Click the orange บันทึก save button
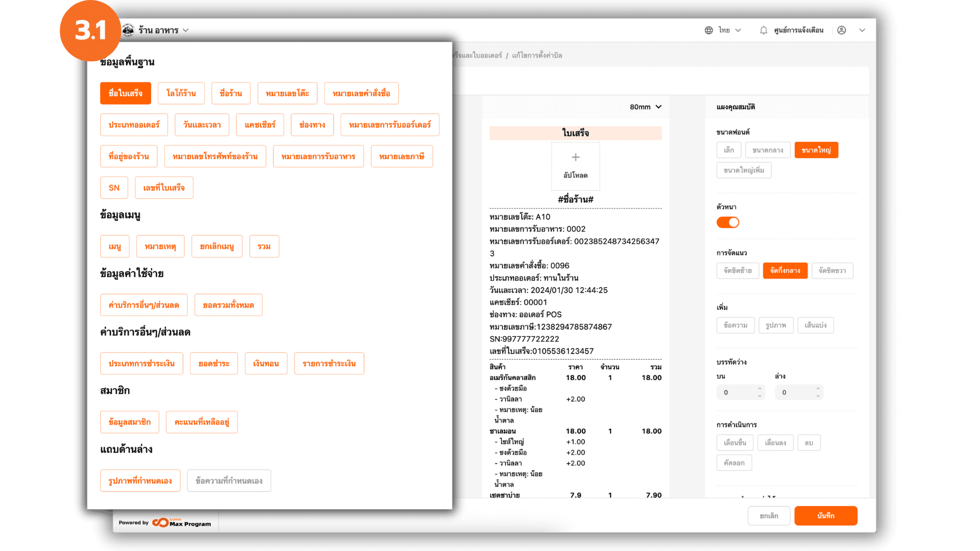Viewport: 980px width, 551px height. (x=825, y=516)
